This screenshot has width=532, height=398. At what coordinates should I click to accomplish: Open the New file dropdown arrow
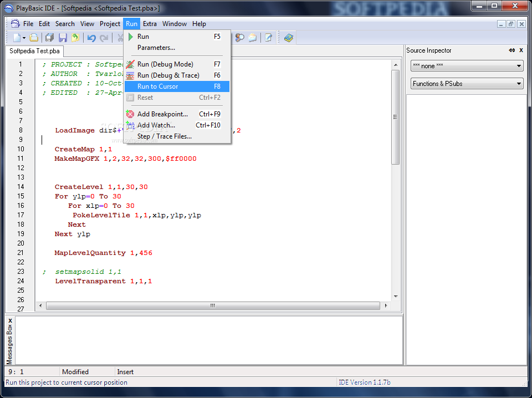24,38
